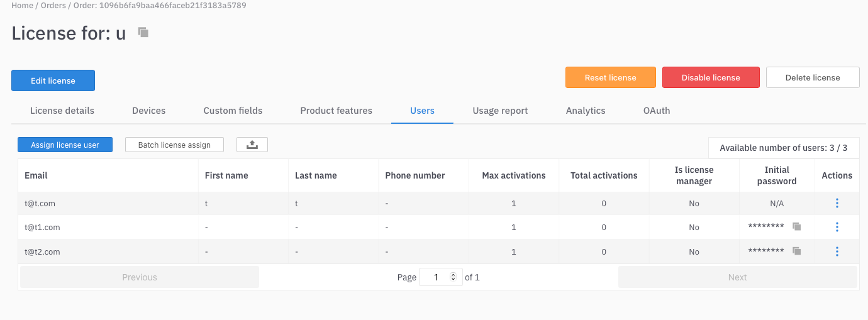Click the upload/export icon button
Viewport: 868px width, 320px height.
[x=252, y=145]
